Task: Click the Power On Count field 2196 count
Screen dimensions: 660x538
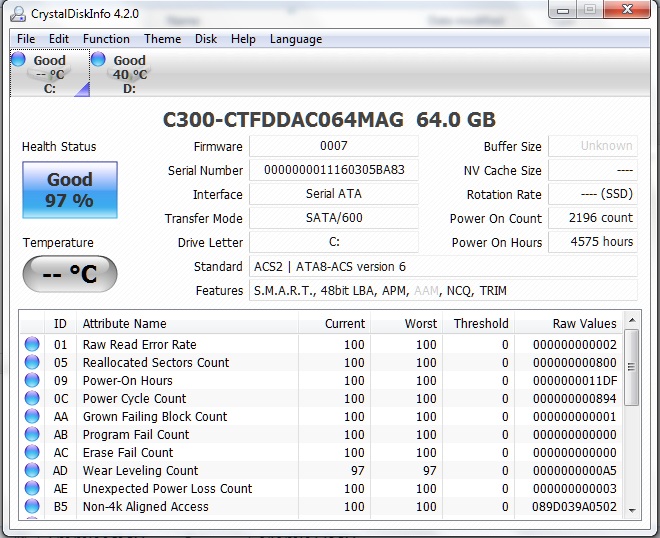Action: (593, 218)
